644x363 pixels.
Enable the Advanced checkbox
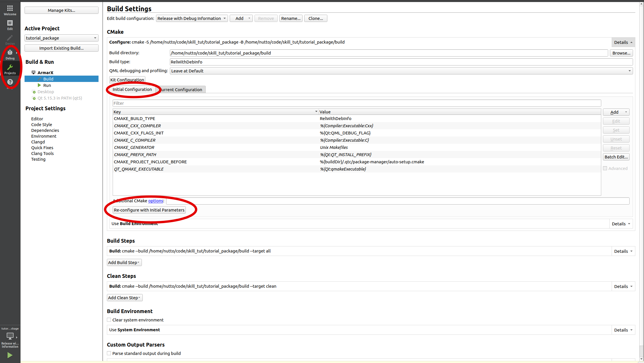[606, 168]
